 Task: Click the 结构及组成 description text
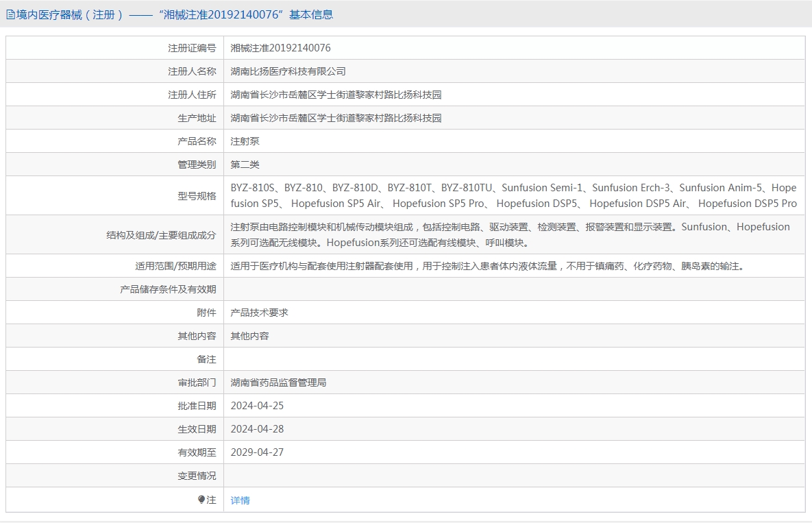510,234
